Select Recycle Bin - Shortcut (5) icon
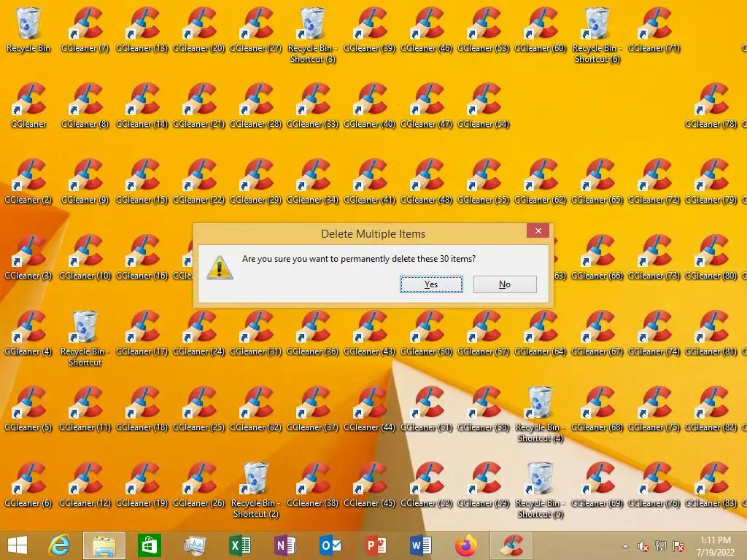 [x=541, y=490]
